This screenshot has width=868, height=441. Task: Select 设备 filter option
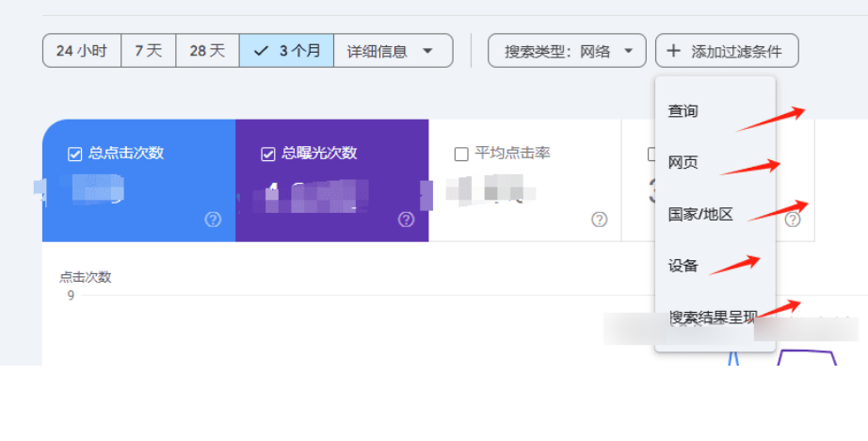point(683,266)
